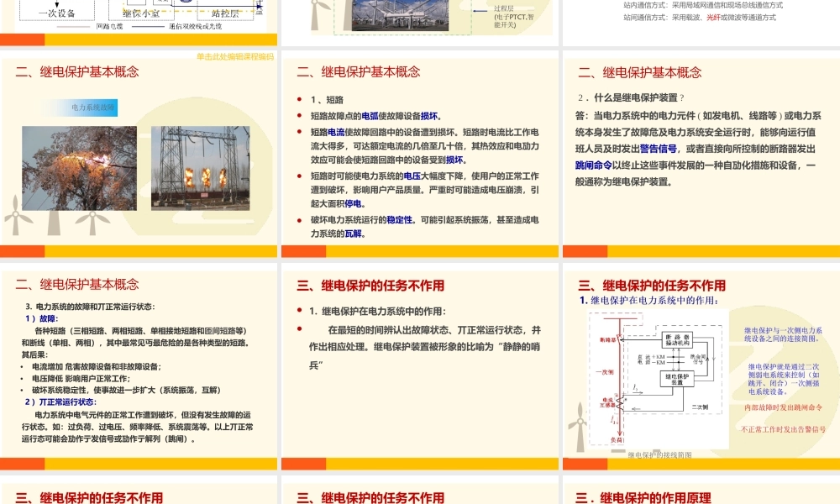Select the blue 电力系统故障 label

pyautogui.click(x=93, y=108)
